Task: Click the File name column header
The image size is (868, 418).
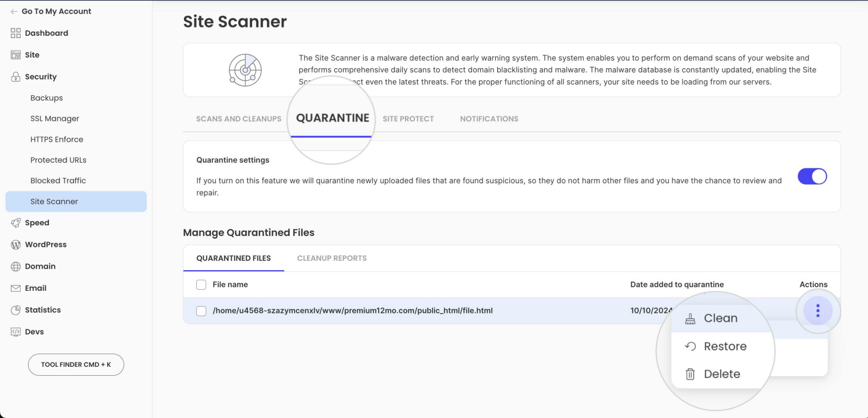Action: coord(230,285)
